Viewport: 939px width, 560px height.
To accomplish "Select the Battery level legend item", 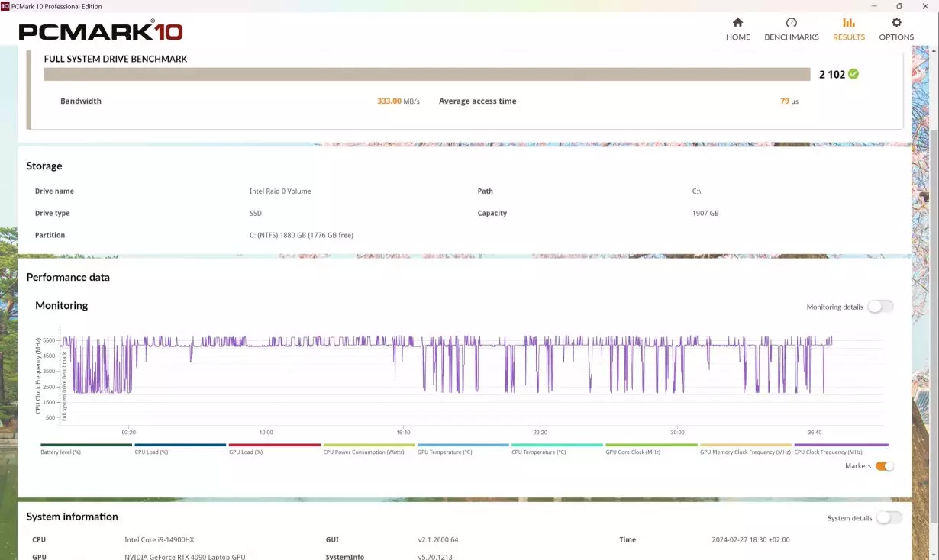I will [x=86, y=445].
